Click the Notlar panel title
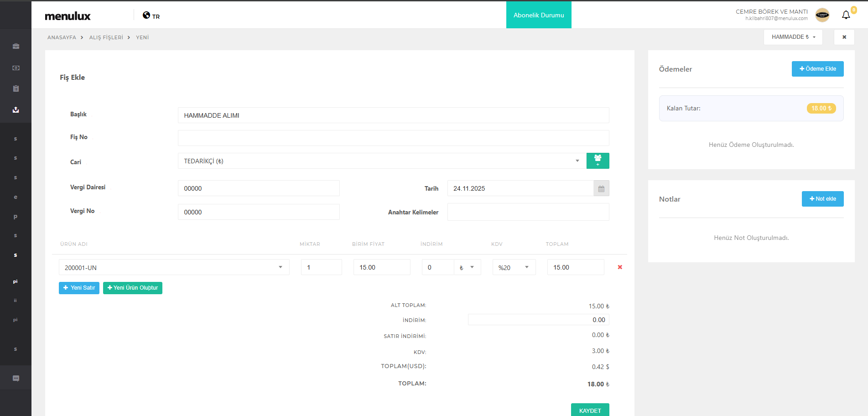Screen dimensions: 868x416 tap(670, 199)
